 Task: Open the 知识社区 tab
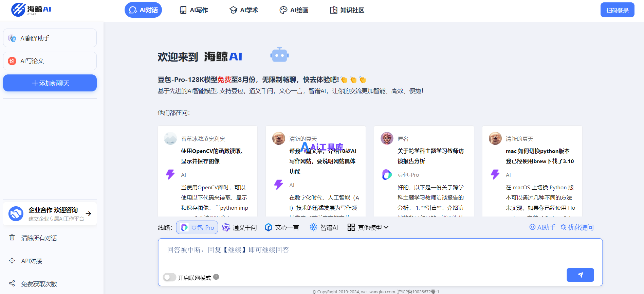(x=347, y=10)
